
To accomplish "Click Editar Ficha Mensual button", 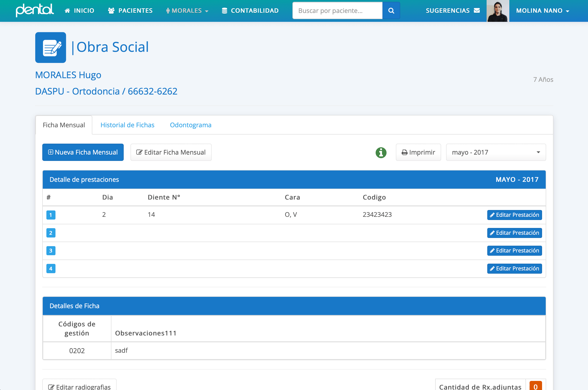I will 171,152.
